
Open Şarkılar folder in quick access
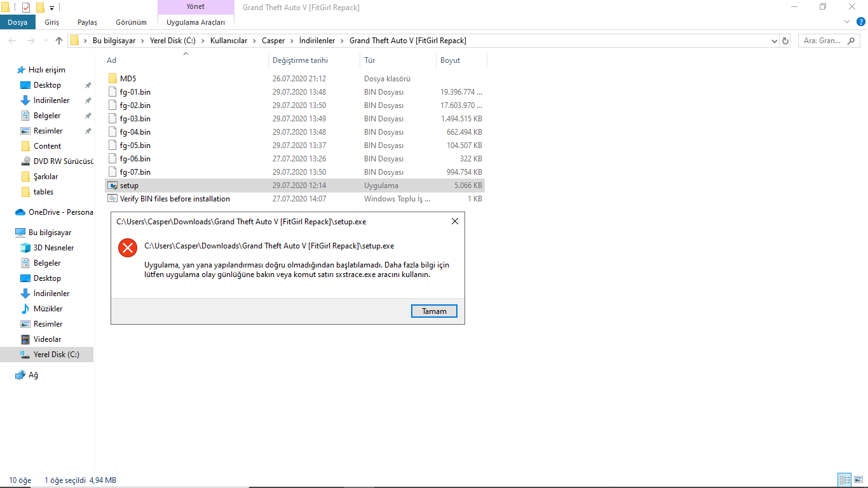(46, 177)
